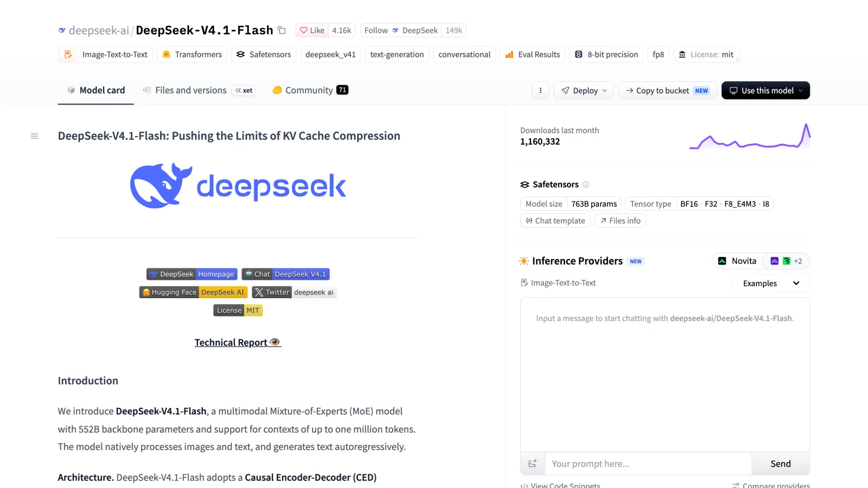Click the Safetensors info icon
The image size is (868, 488).
tap(586, 184)
